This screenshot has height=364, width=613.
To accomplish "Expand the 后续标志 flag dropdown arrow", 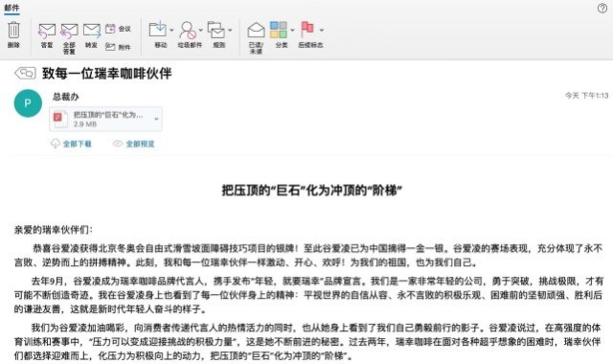I will point(322,30).
